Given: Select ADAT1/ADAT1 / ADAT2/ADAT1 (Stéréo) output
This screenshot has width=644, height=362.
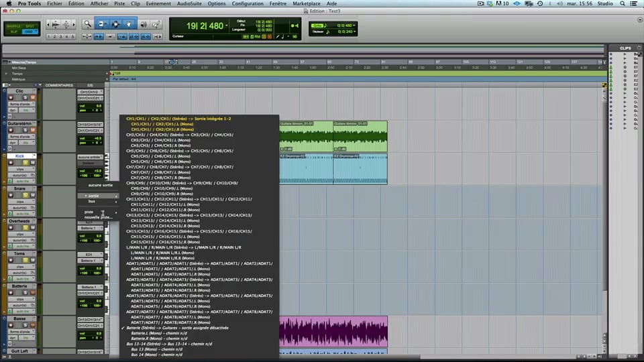Looking at the screenshot, I should pos(199,263).
